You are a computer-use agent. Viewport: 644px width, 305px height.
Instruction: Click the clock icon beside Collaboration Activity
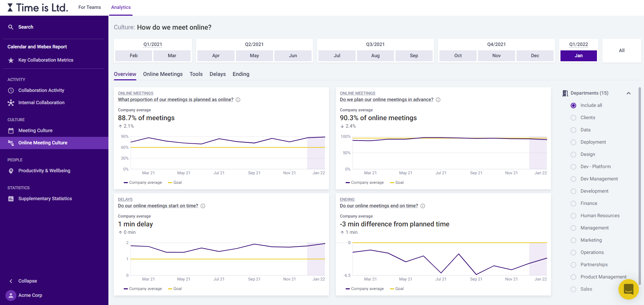11,91
